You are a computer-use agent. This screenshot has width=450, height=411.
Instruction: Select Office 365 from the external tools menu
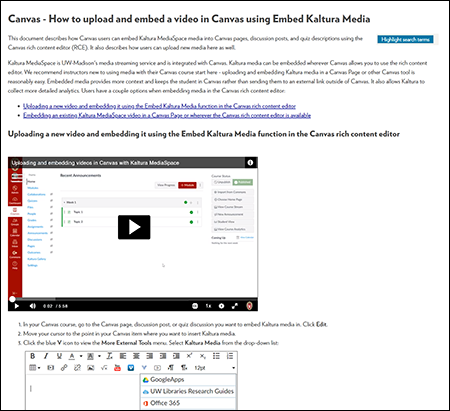pyautogui.click(x=189, y=403)
